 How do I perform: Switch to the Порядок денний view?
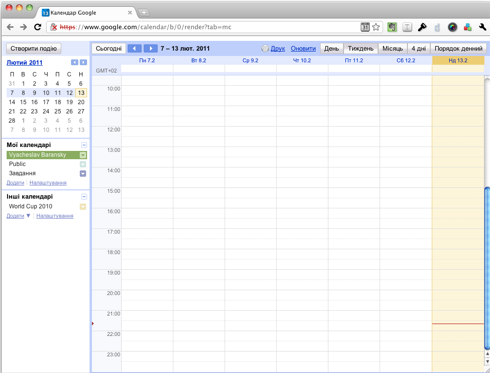click(458, 49)
